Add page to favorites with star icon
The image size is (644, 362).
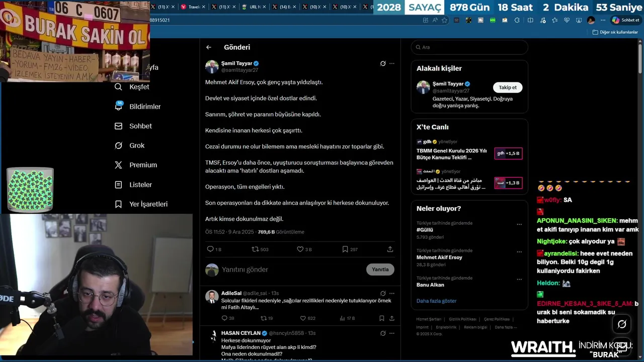tap(444, 20)
